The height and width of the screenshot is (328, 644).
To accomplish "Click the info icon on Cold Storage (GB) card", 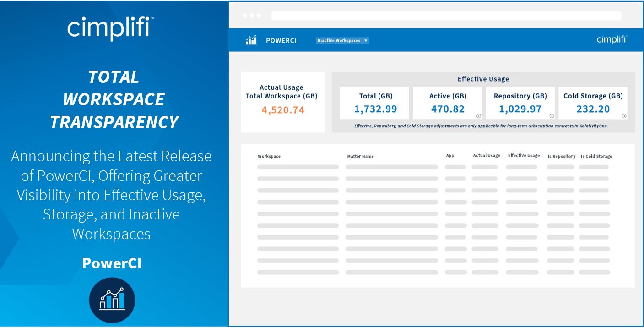I will pyautogui.click(x=624, y=116).
